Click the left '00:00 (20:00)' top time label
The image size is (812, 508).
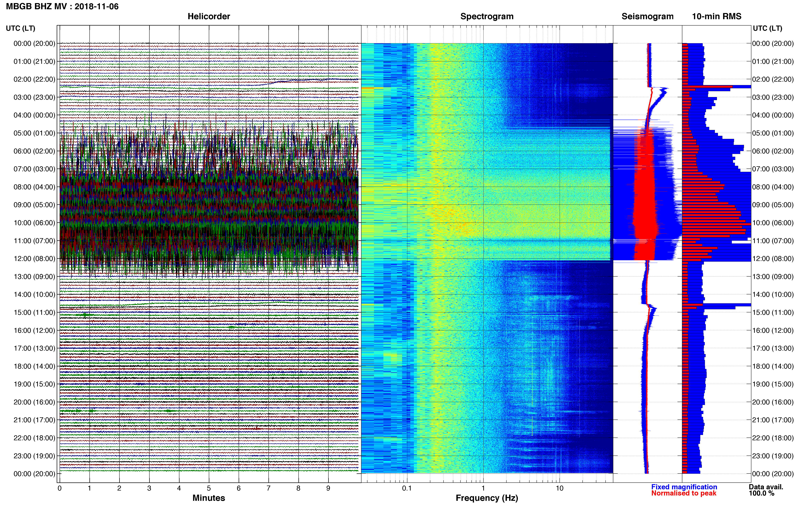pyautogui.click(x=34, y=43)
